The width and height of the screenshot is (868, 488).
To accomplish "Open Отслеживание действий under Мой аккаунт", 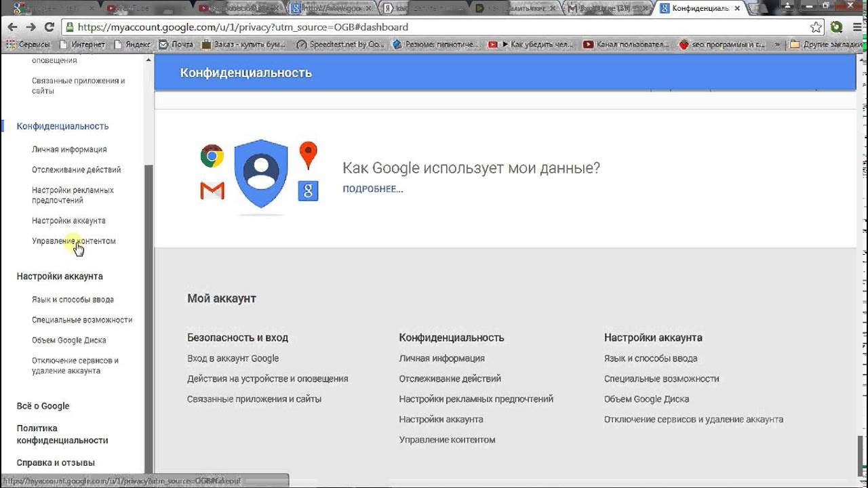I will pyautogui.click(x=450, y=378).
